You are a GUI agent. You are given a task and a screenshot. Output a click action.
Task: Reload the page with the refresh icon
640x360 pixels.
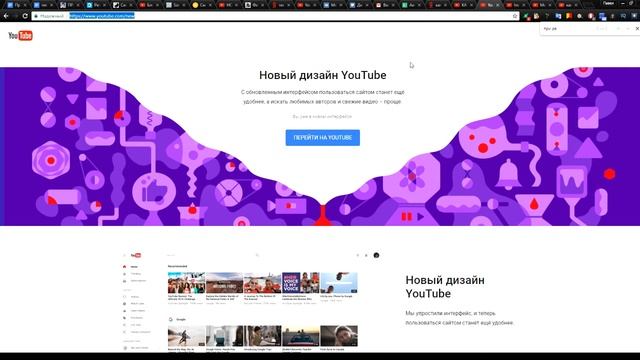[25, 16]
